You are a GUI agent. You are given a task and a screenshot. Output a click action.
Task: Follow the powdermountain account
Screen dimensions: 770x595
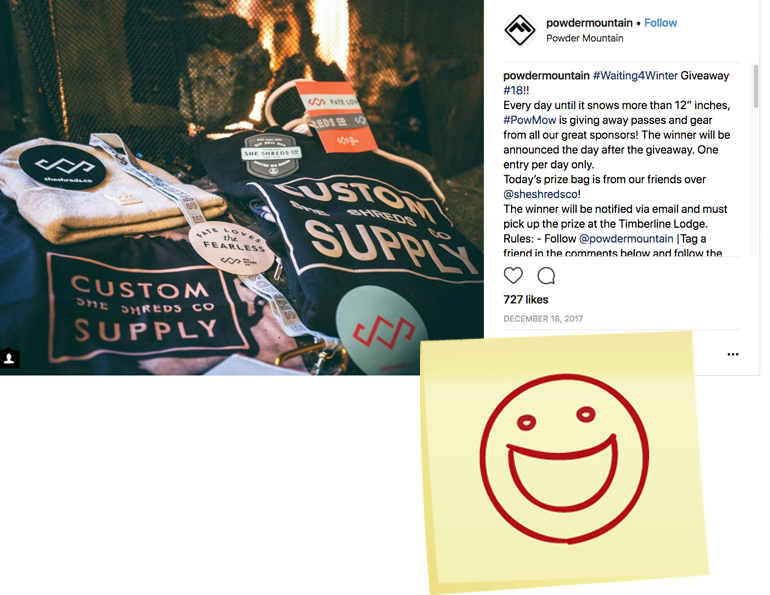tap(660, 23)
